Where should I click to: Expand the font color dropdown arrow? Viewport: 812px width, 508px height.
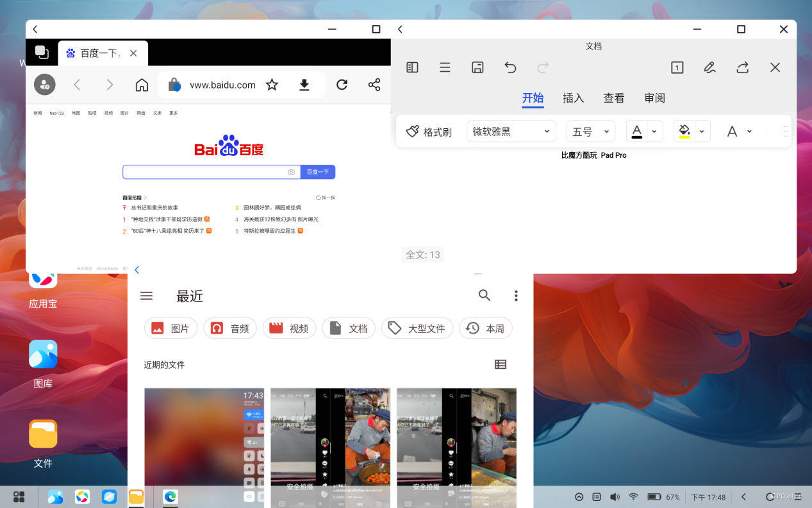coord(654,131)
